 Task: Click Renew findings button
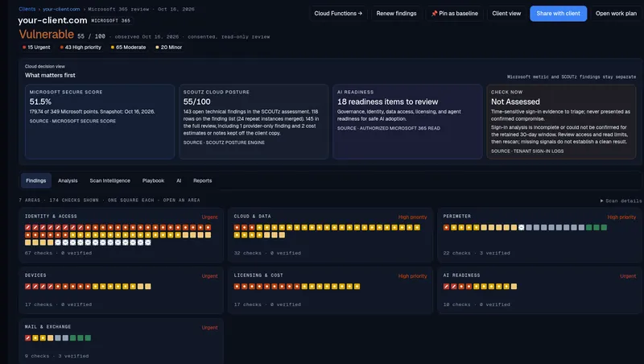click(x=396, y=14)
